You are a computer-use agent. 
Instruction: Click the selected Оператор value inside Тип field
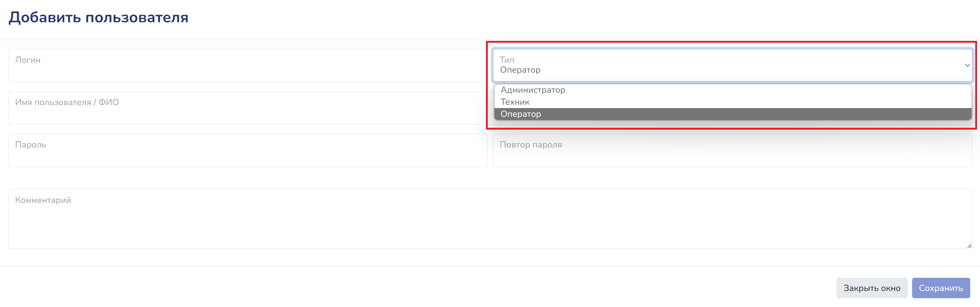520,70
